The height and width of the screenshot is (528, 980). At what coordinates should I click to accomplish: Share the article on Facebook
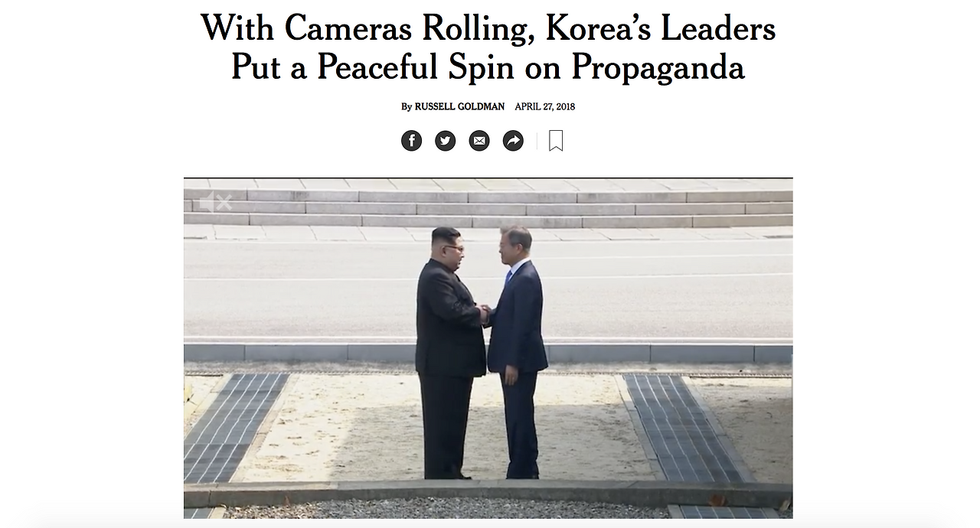click(x=411, y=141)
